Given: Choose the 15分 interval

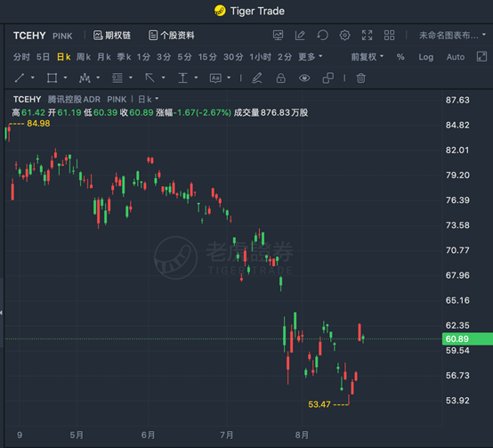Looking at the screenshot, I should tap(207, 57).
